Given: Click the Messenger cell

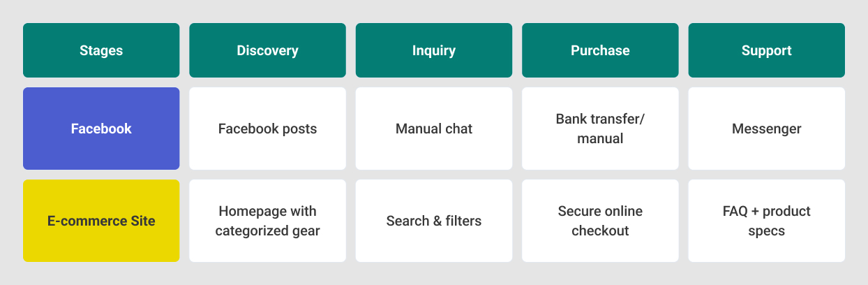Looking at the screenshot, I should click(767, 129).
